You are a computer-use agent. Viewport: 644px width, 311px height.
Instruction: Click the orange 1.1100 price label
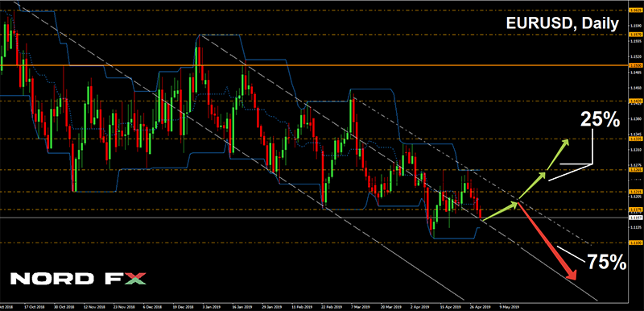coord(636,243)
